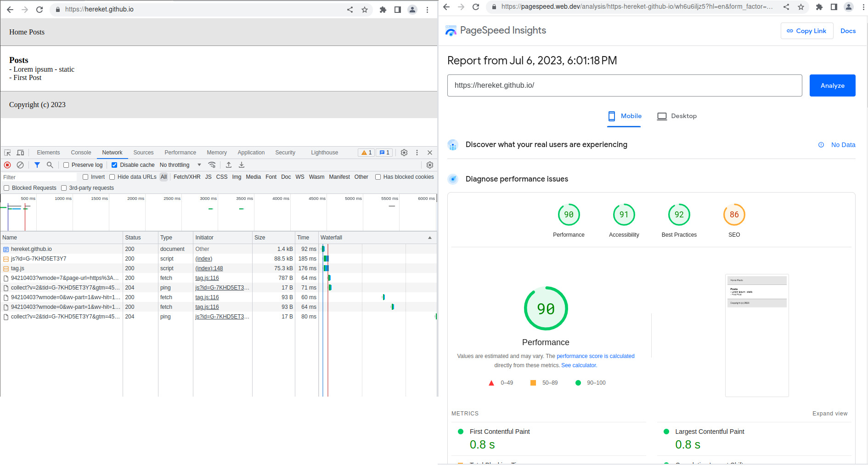
Task: Open the See calculator link
Action: [x=578, y=365]
